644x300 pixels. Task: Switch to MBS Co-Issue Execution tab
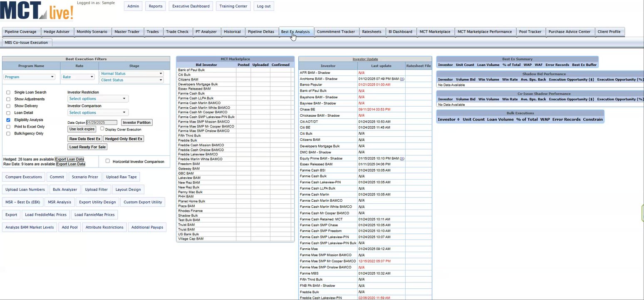[26, 42]
